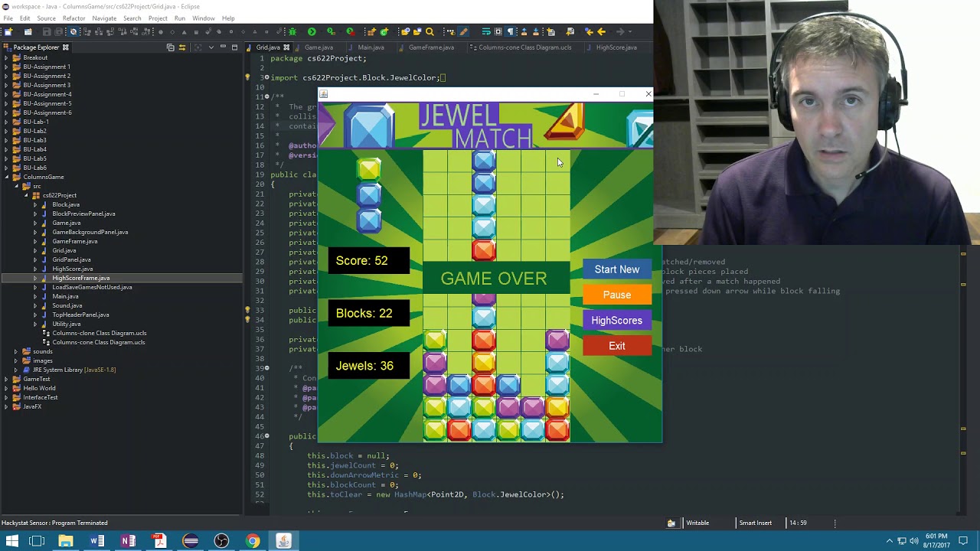
Task: Click the Open Type toolbar icon
Action: pyautogui.click(x=405, y=31)
